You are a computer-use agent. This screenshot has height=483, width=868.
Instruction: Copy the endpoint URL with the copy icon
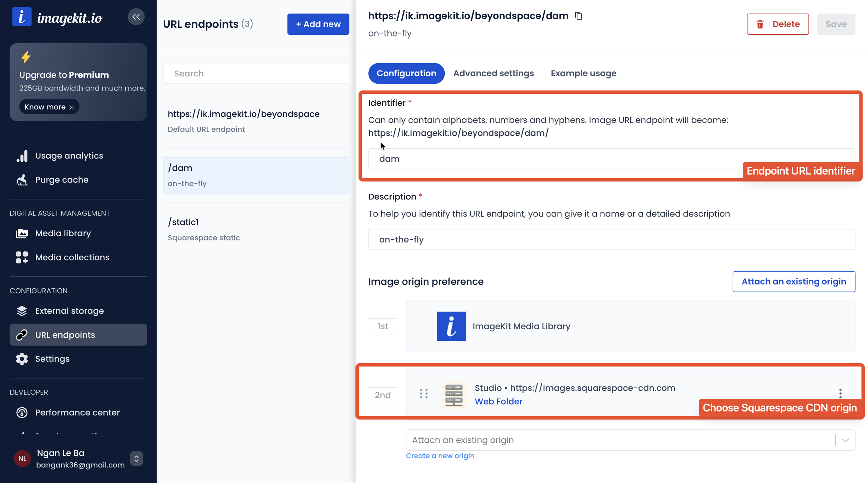(578, 16)
